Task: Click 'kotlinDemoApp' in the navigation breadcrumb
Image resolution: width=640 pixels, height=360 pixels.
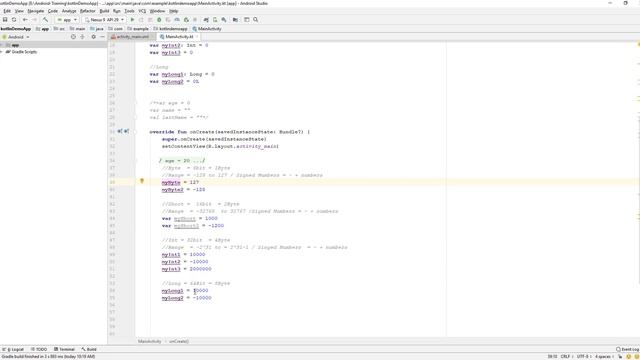Action: tap(16, 29)
